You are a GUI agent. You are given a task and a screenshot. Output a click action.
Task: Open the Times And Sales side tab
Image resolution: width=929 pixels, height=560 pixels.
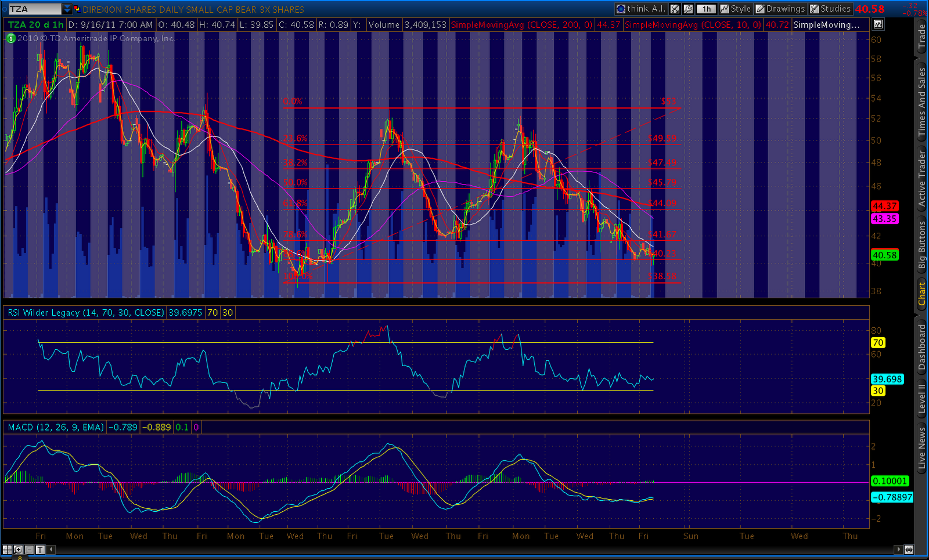tap(922, 102)
